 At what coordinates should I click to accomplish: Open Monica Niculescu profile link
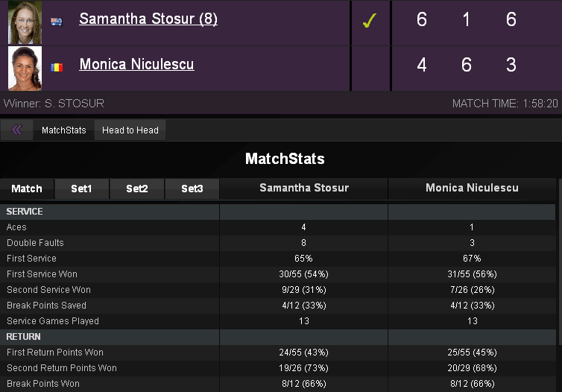tap(136, 65)
